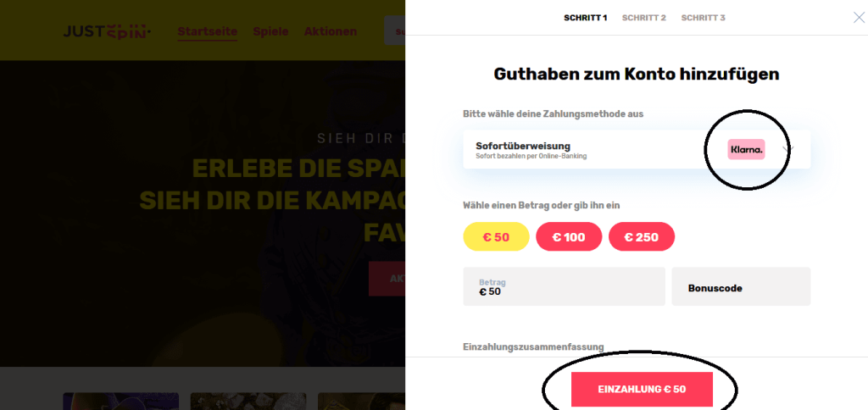Go to the Startseite navigation link
Image resolution: width=868 pixels, height=410 pixels.
tap(208, 31)
